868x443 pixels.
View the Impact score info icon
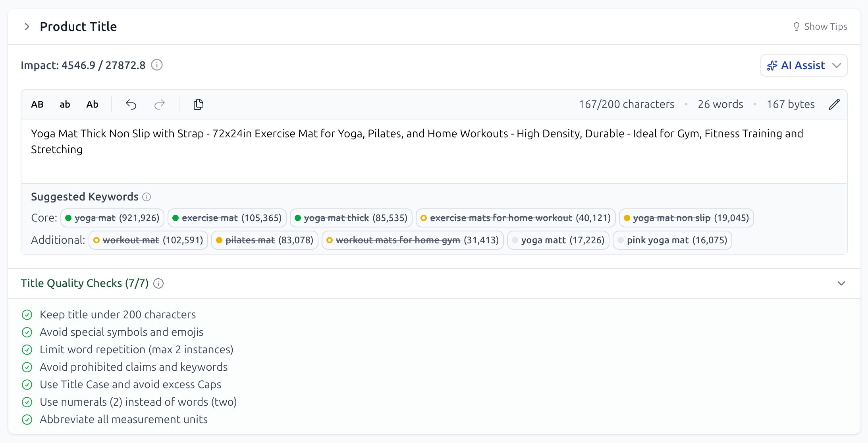[157, 65]
